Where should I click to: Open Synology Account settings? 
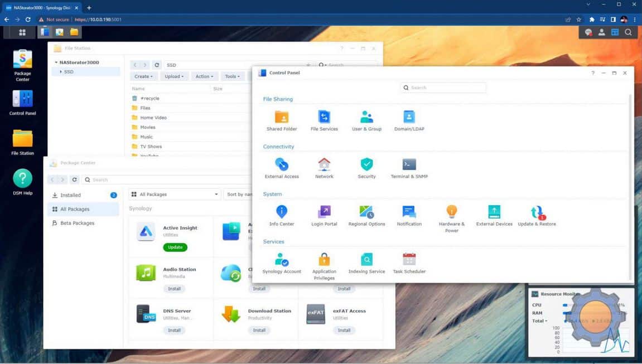(282, 263)
